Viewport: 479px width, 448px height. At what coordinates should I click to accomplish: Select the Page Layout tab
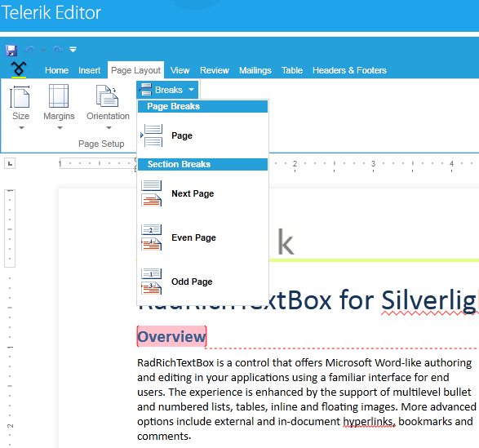click(x=135, y=70)
